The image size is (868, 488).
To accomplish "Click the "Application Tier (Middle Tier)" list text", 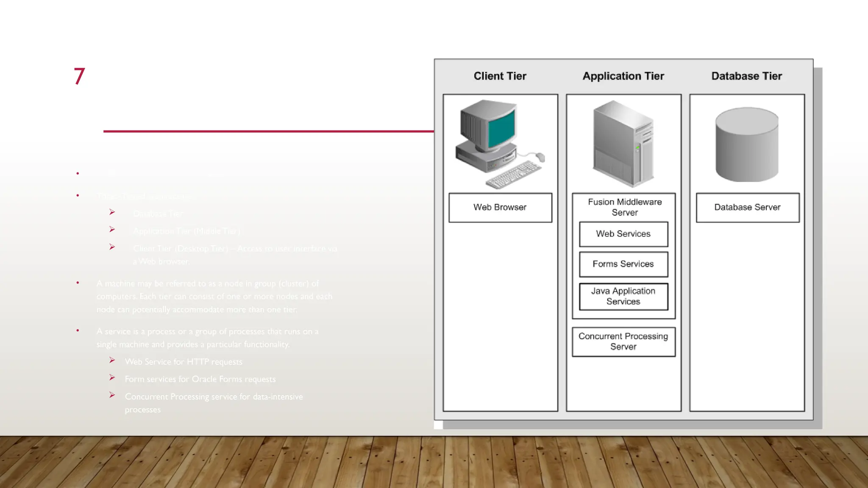I will 186,231.
